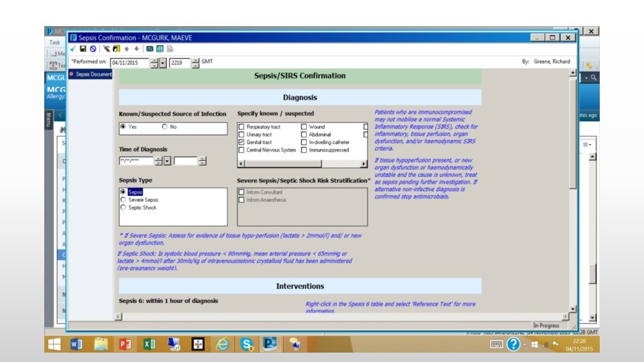
Task: Click the Next section down arrow icon
Action: click(137, 49)
